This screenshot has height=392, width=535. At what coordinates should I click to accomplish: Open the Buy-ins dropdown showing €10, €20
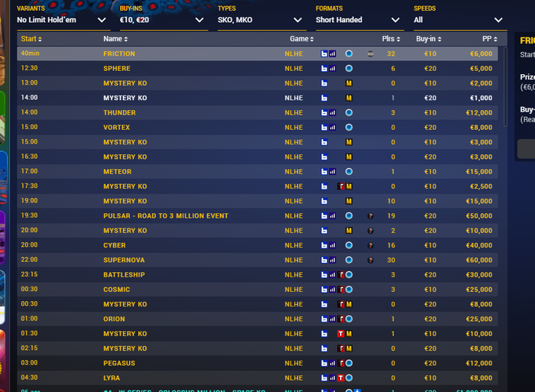[162, 20]
